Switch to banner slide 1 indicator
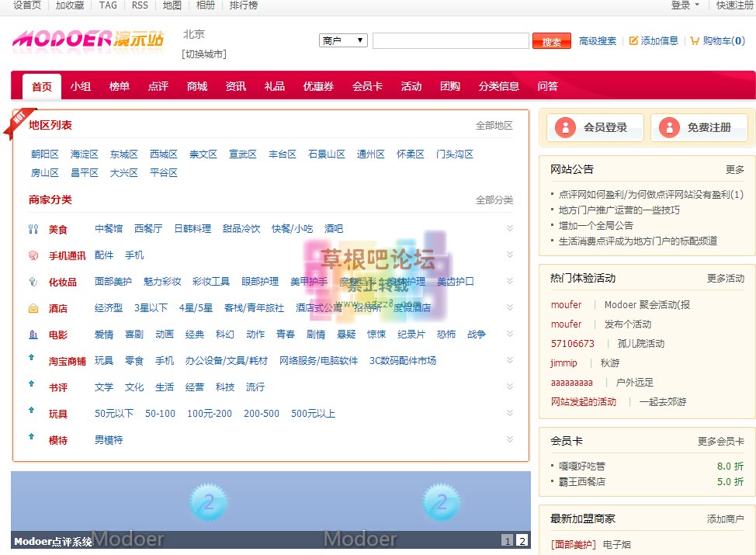This screenshot has width=756, height=555. [x=508, y=541]
